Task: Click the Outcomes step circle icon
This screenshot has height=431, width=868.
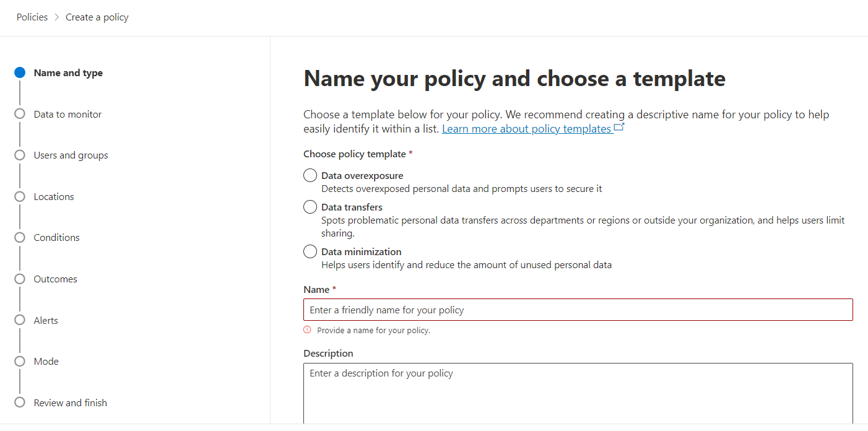Action: [20, 279]
